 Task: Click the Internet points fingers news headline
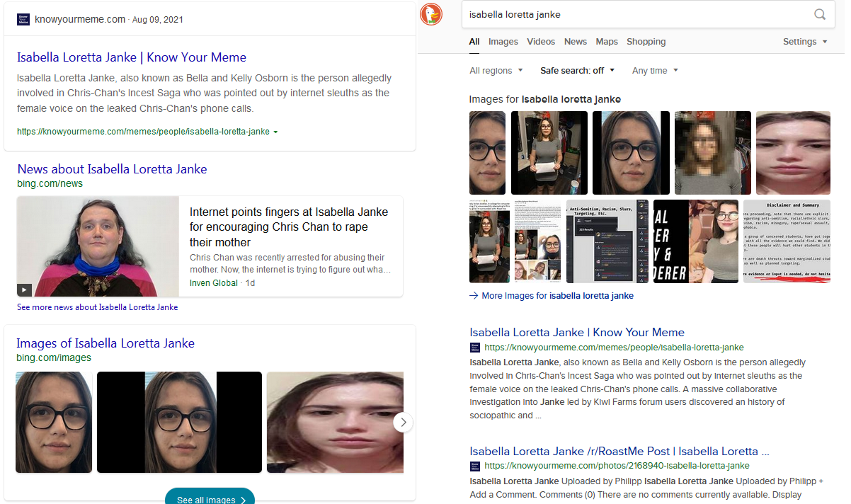(289, 227)
